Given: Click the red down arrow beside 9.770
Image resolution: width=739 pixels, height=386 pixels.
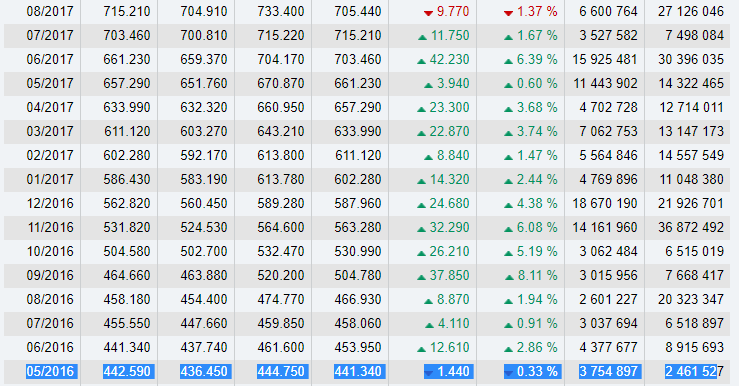Looking at the screenshot, I should (x=428, y=13).
